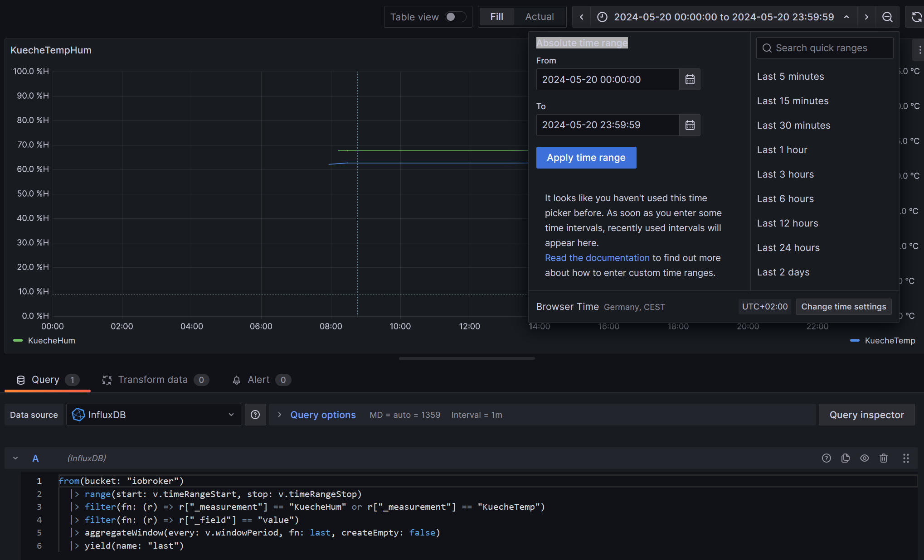Duplicate query A with copy icon
The width and height of the screenshot is (924, 560).
845,458
